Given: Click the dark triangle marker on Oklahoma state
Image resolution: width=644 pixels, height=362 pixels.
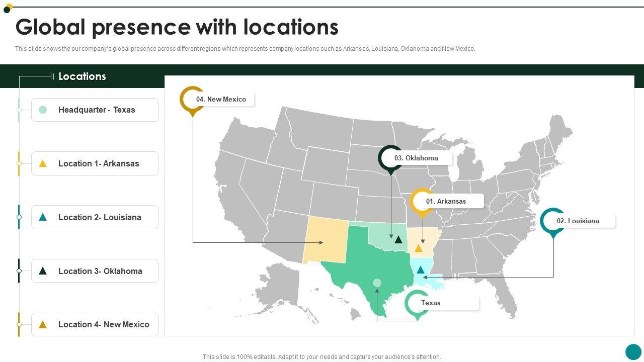Looking at the screenshot, I should tap(398, 240).
